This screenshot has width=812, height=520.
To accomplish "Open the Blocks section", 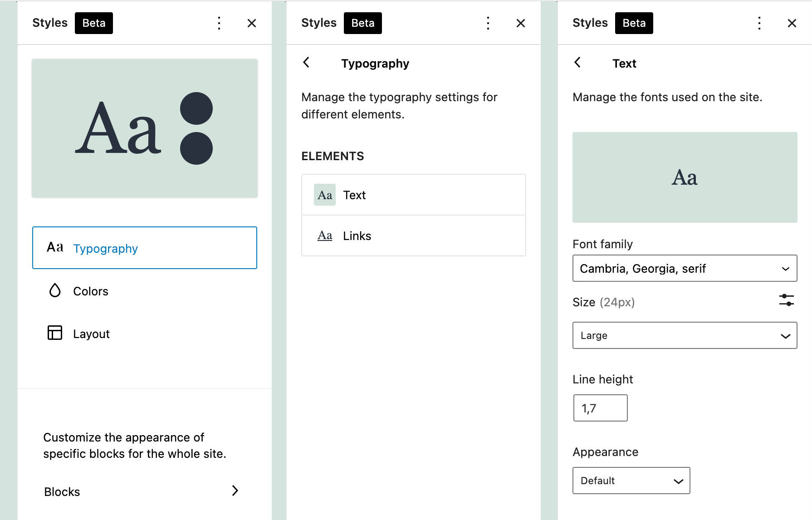I will click(x=141, y=491).
